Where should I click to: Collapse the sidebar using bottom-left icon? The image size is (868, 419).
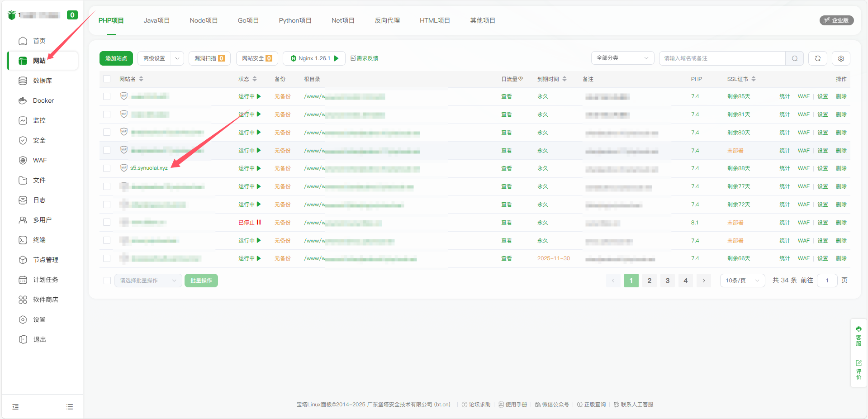pyautogui.click(x=15, y=407)
